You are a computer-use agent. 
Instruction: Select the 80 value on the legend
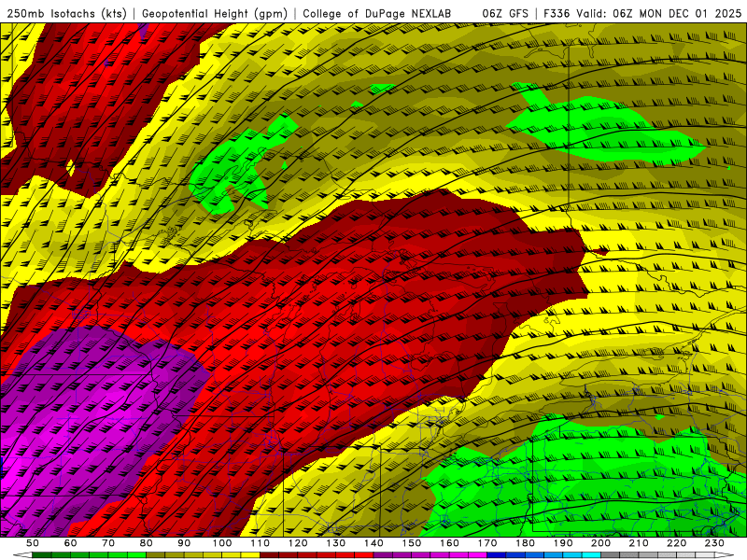(147, 543)
